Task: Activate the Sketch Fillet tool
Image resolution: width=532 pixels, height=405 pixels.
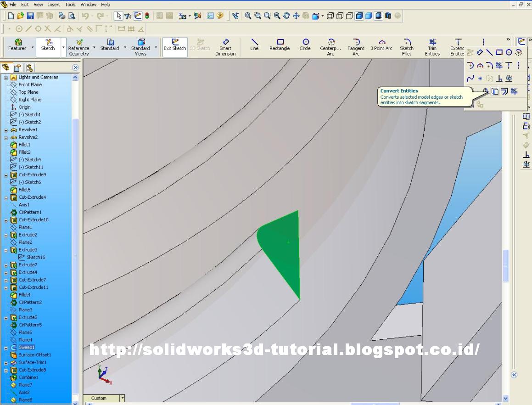Action: (x=407, y=45)
